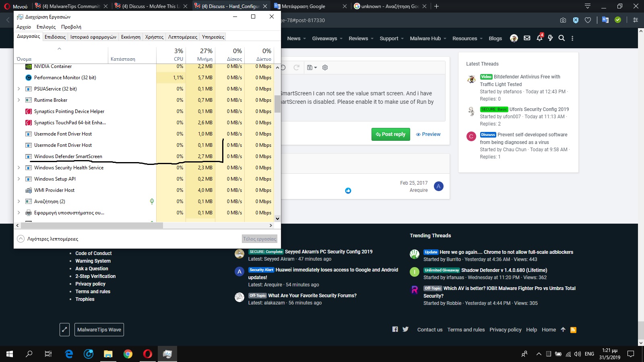Click the Τέλος εργασίας button
Screen dimensions: 644x362
coord(260,239)
